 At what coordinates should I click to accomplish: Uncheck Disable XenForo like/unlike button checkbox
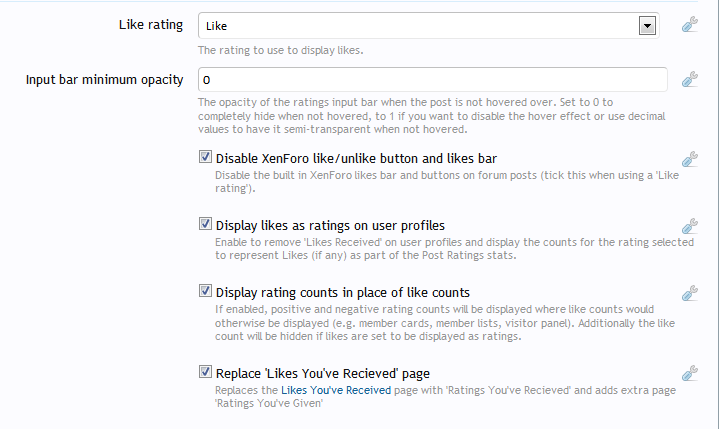tap(206, 158)
